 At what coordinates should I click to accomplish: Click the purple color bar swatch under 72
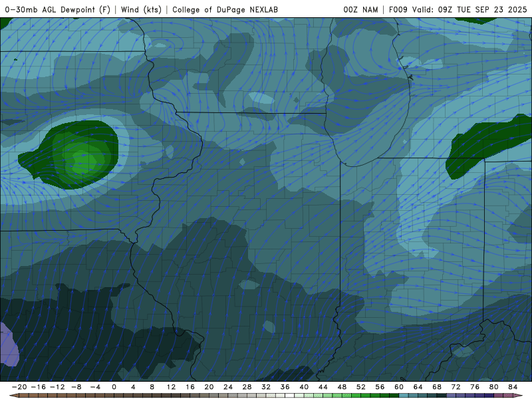(x=461, y=396)
